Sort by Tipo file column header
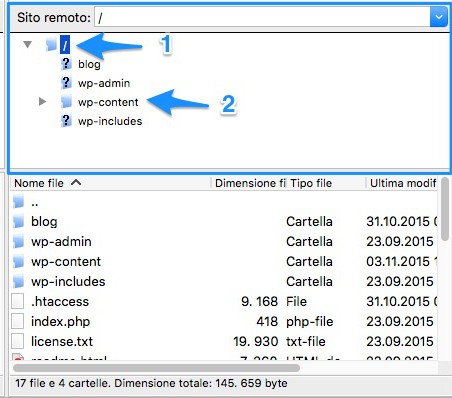 coord(311,183)
